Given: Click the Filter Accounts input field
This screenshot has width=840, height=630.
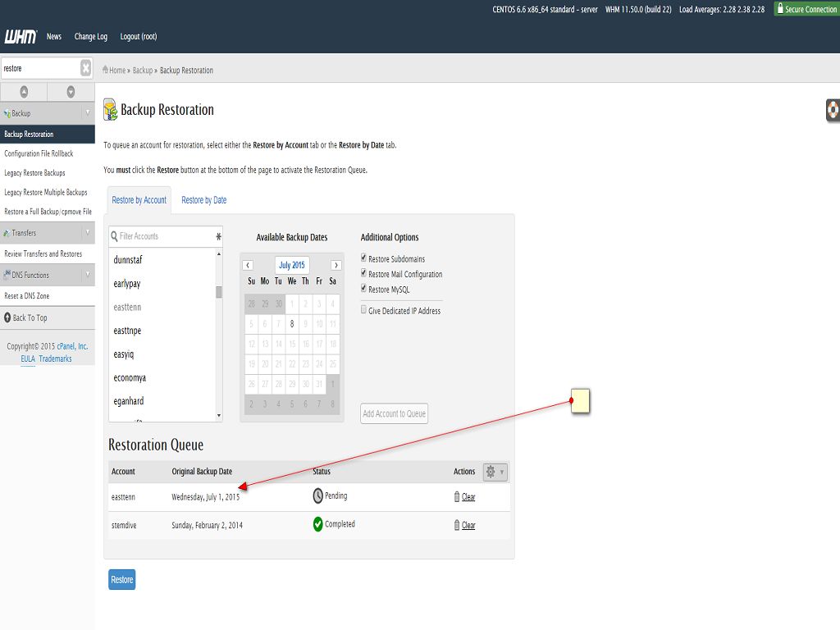Looking at the screenshot, I should [166, 236].
